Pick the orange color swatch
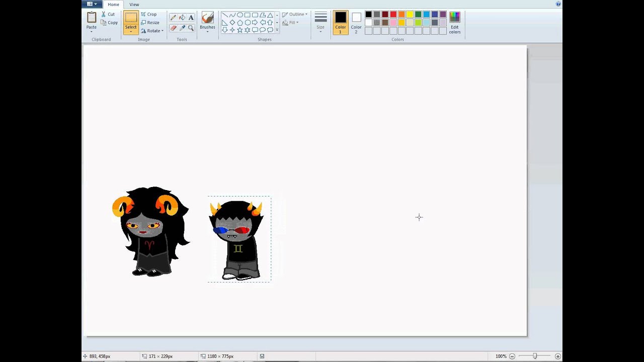The image size is (644, 362). coord(401,15)
